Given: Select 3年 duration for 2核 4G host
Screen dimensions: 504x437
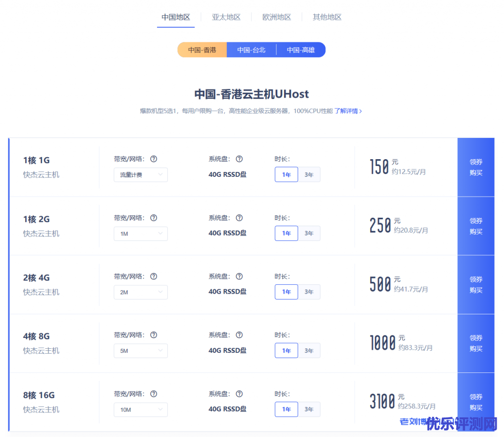Looking at the screenshot, I should click(309, 292).
